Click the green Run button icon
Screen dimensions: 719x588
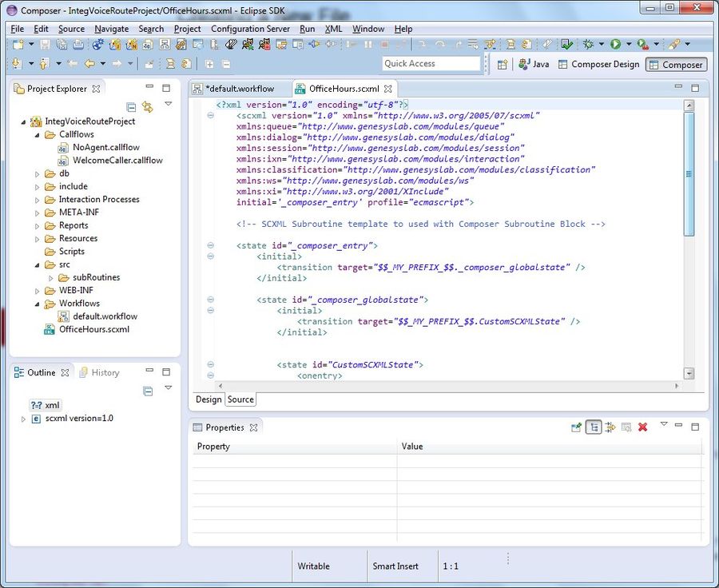615,44
